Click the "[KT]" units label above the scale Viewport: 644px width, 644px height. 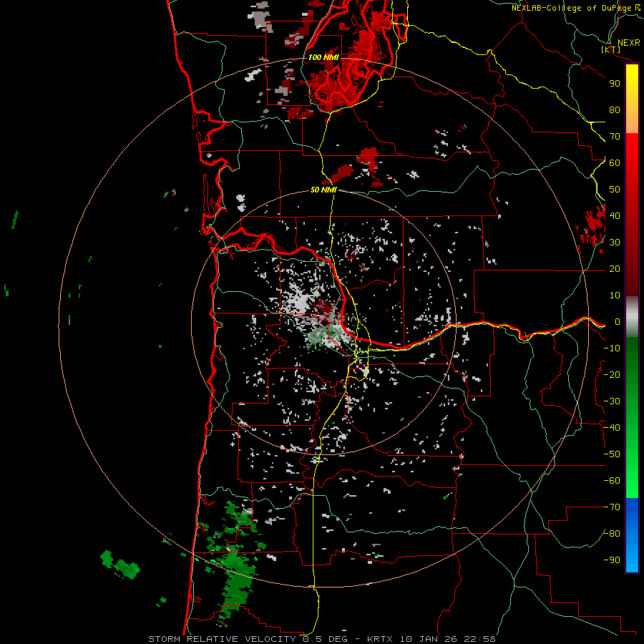(x=611, y=49)
